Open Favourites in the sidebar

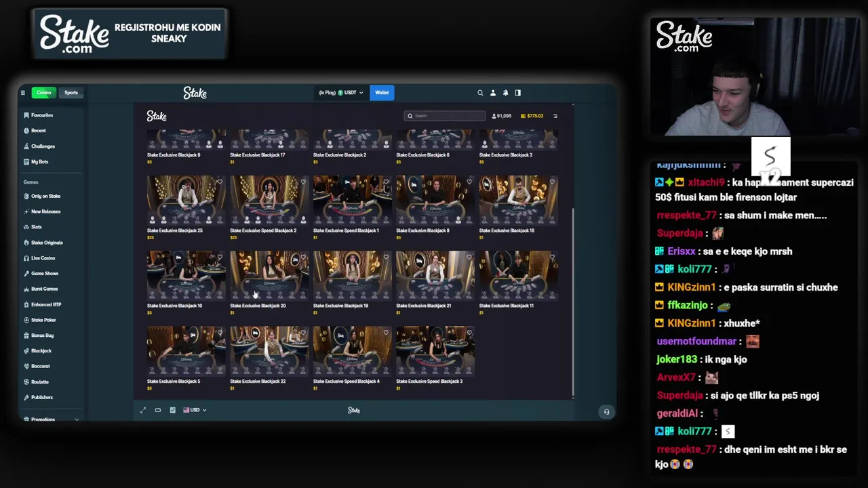[38, 115]
